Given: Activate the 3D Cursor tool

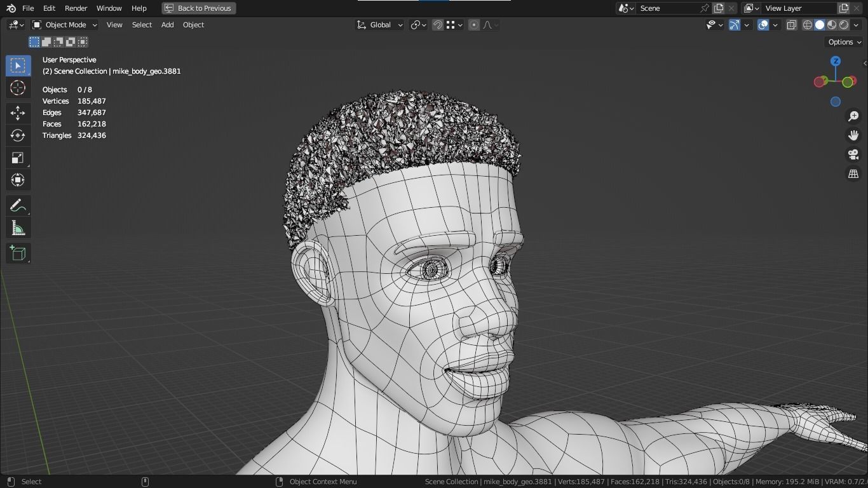Looking at the screenshot, I should (18, 88).
